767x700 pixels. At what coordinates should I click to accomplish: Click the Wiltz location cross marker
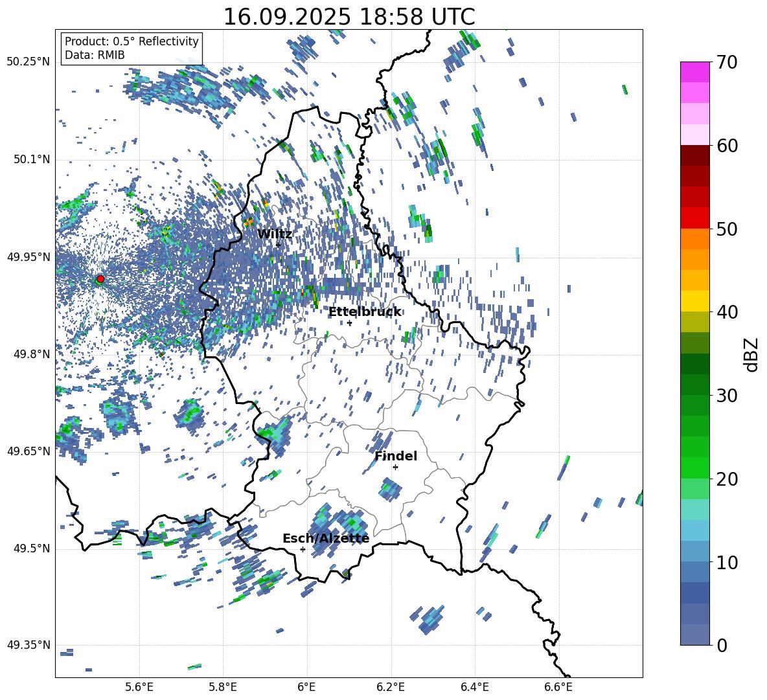pos(279,245)
